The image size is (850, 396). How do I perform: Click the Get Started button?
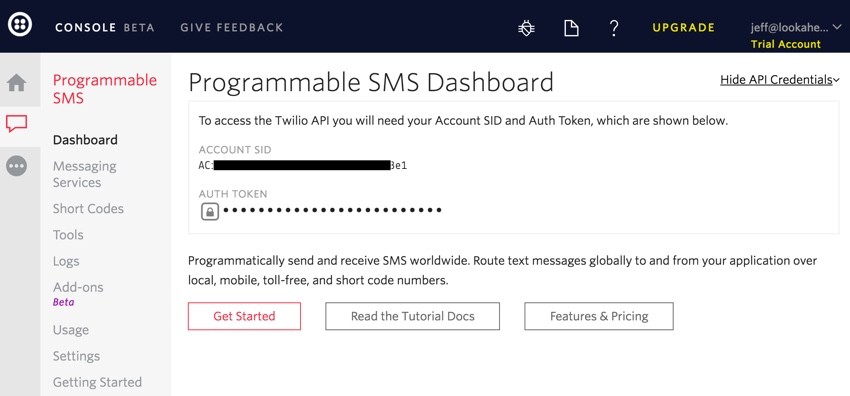pos(244,316)
